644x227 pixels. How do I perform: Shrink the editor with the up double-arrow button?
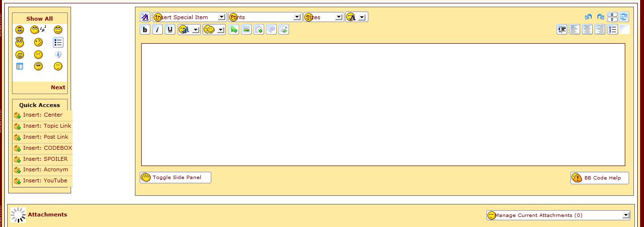click(612, 14)
